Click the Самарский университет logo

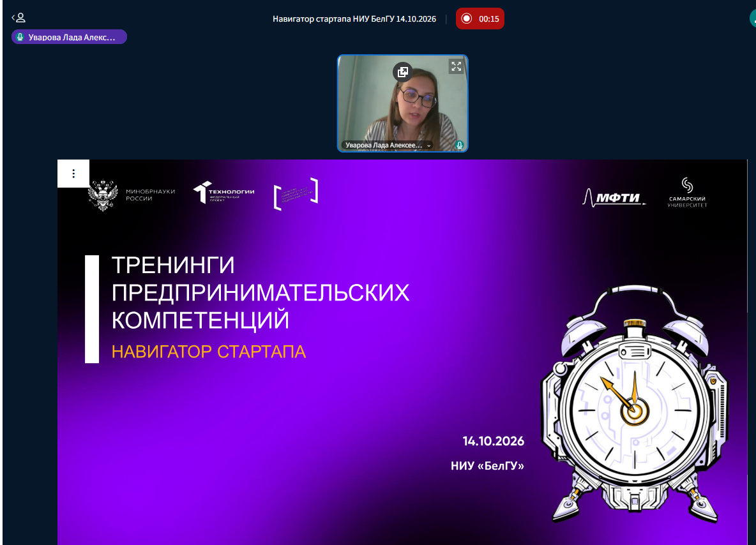pyautogui.click(x=687, y=192)
